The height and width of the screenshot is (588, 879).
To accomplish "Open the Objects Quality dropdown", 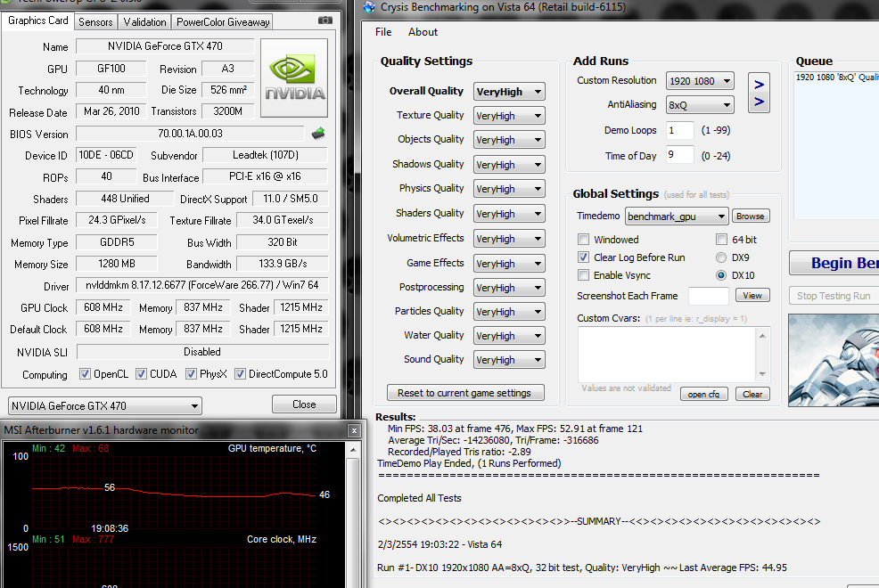I will [509, 140].
